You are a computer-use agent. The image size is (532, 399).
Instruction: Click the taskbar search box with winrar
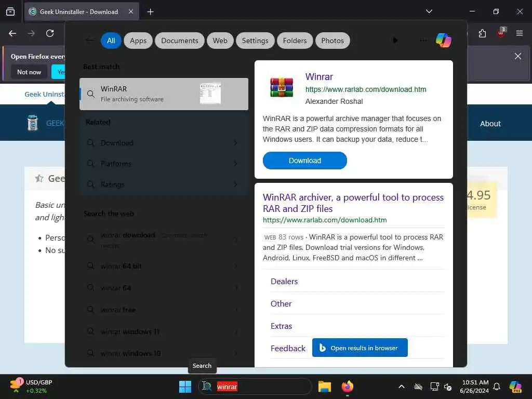(255, 387)
